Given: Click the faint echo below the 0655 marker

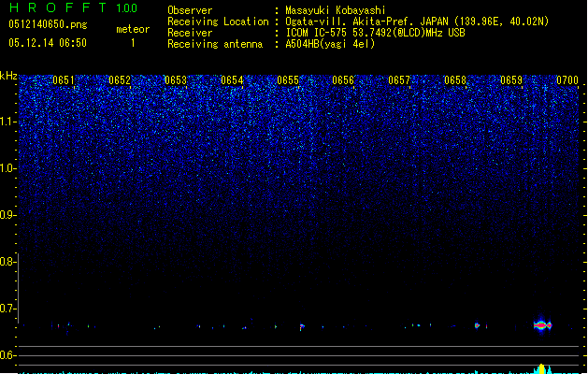Looking at the screenshot, I should [302, 327].
